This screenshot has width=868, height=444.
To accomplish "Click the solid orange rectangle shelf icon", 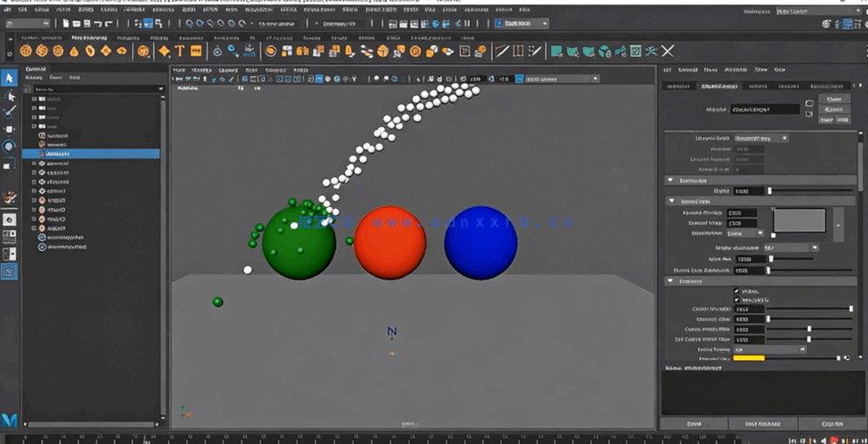I will tap(196, 52).
